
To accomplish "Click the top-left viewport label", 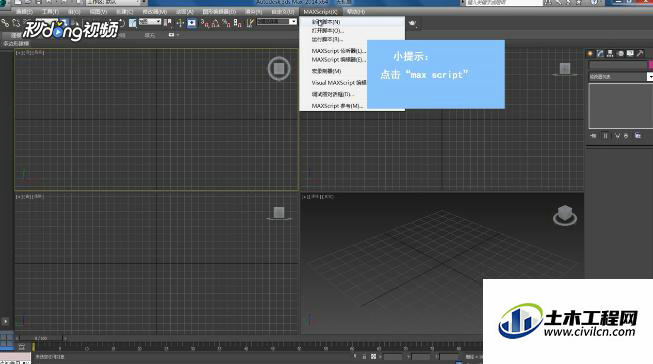I will [30, 53].
